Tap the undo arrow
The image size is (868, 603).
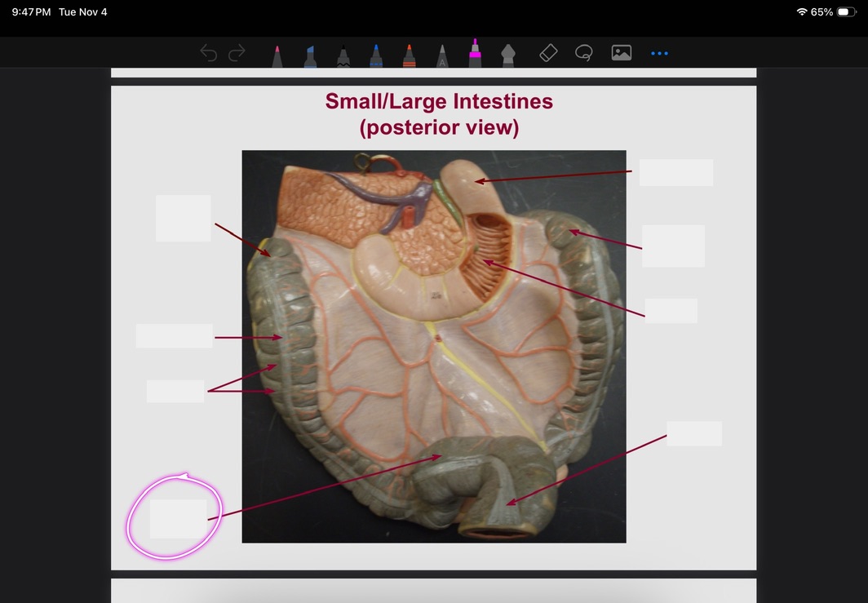(209, 54)
